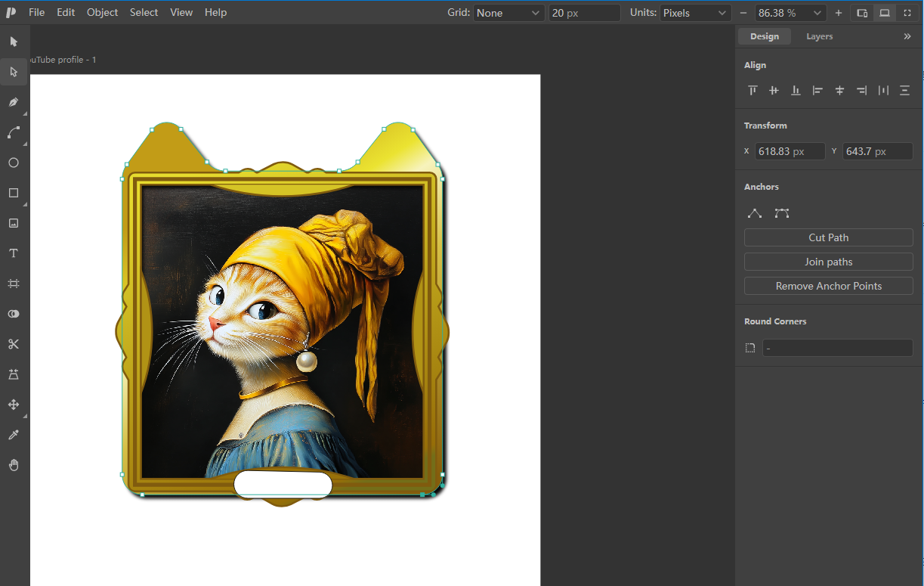This screenshot has height=586, width=924.
Task: Click the Round Corners icon
Action: click(750, 348)
